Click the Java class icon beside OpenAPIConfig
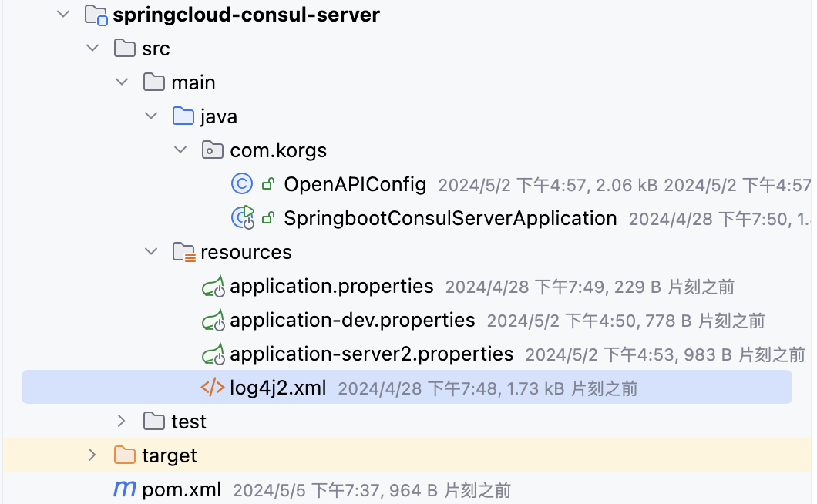Screen dimensions: 817x504 tap(242, 184)
